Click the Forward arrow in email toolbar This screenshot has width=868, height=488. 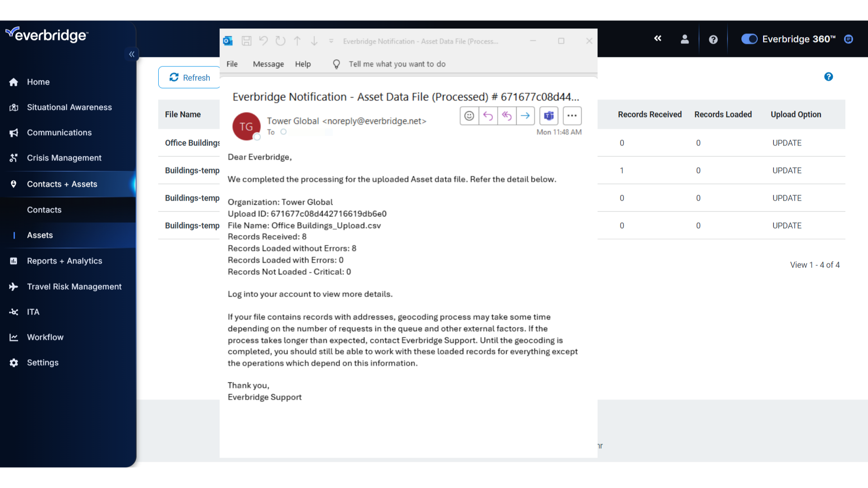pyautogui.click(x=526, y=116)
